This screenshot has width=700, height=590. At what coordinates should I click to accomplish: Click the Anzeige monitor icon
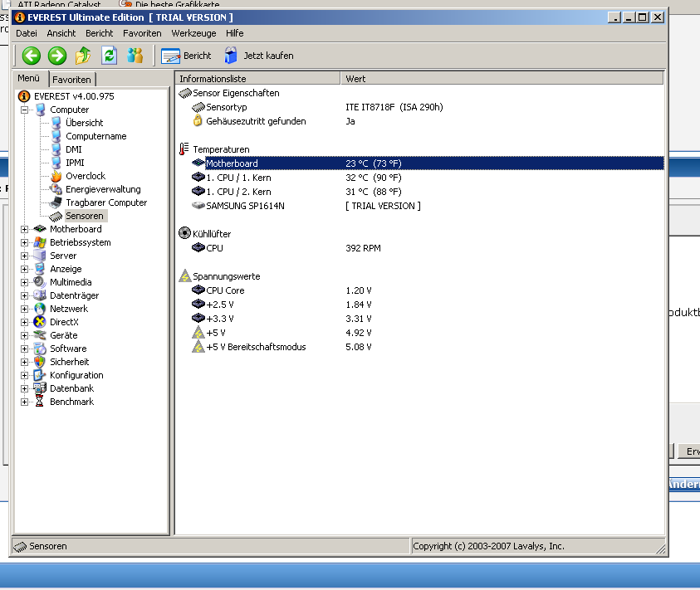[x=40, y=269]
